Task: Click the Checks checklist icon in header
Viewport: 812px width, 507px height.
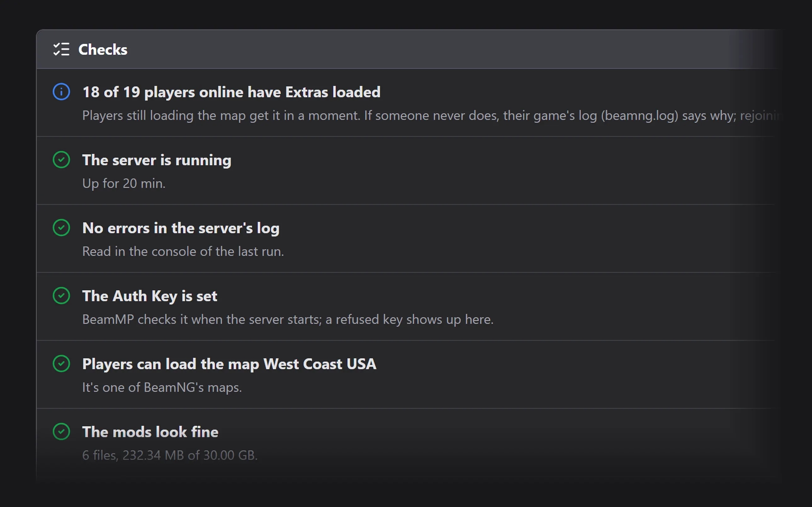Action: (x=61, y=49)
